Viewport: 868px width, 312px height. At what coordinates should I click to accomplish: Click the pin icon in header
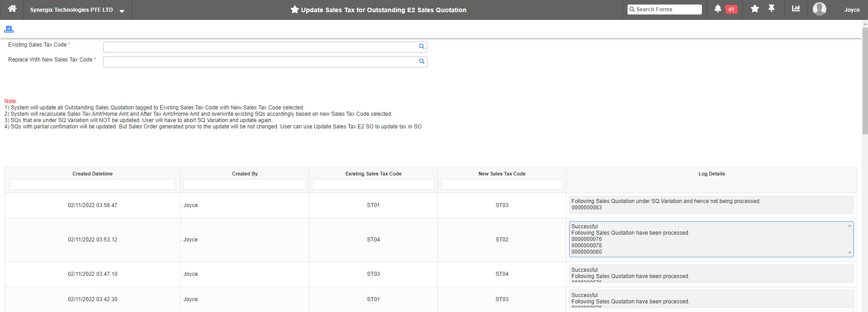772,9
